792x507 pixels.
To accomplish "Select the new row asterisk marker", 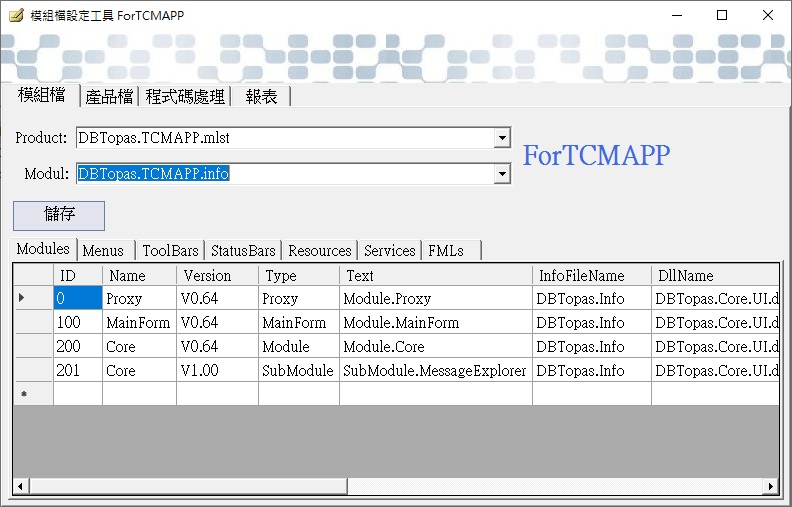I will tap(24, 394).
